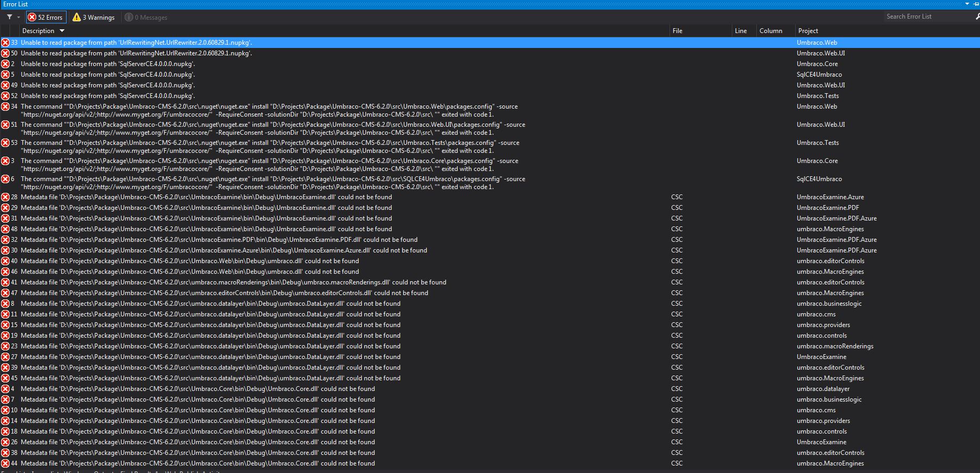980x473 pixels.
Task: Click error icon for error 28 UmbracoExamine.dll
Action: pos(5,197)
